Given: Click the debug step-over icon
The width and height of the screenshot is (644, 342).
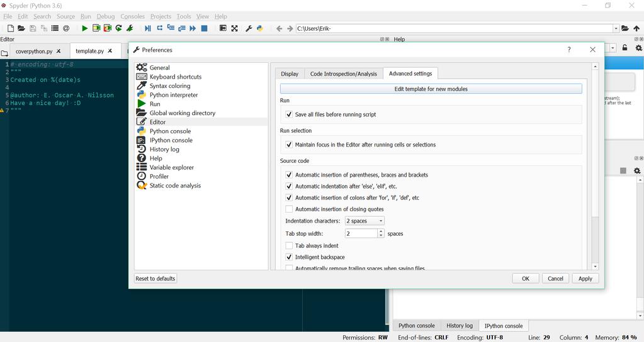Looking at the screenshot, I should 159,28.
